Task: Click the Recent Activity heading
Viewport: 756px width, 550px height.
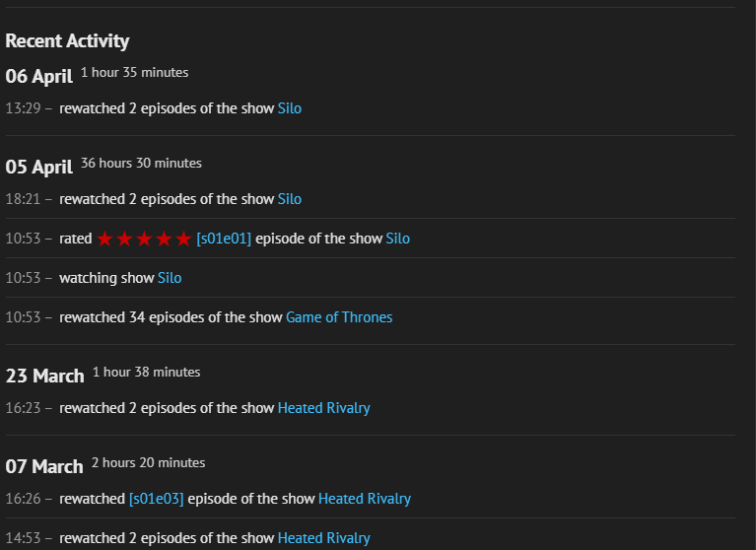Action: pyautogui.click(x=67, y=41)
